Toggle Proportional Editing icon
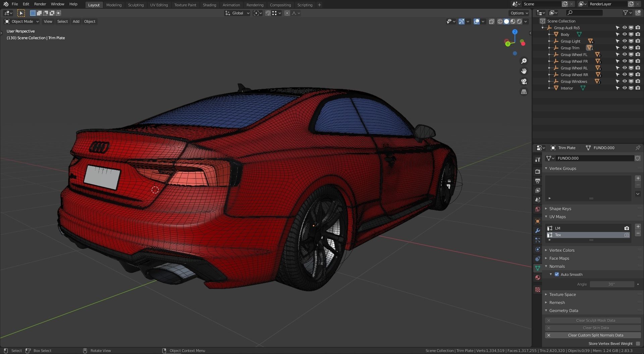Image resolution: width=644 pixels, height=354 pixels. [287, 13]
